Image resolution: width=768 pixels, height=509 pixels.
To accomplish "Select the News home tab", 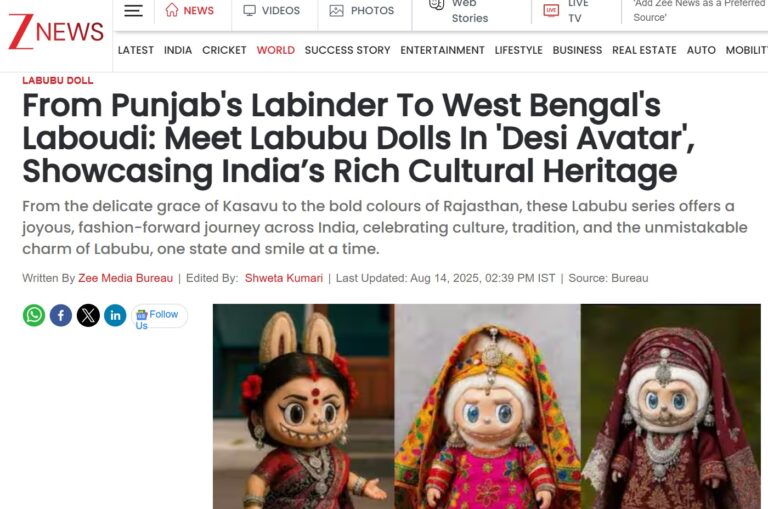I will 189,10.
